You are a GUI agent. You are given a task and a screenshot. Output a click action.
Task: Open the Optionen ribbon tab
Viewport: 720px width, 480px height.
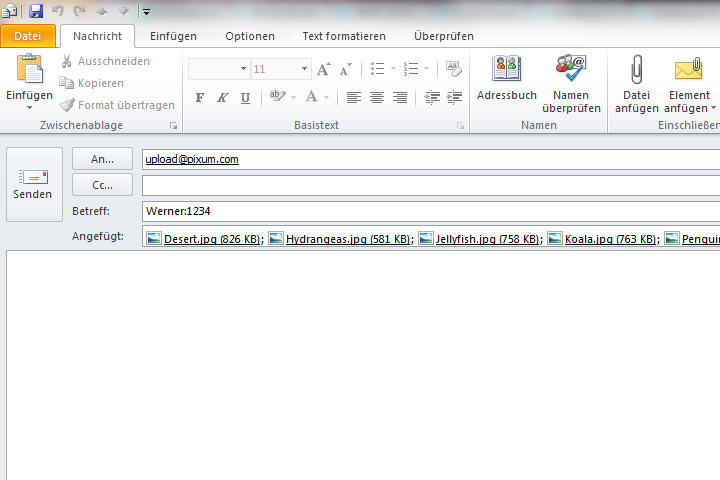coord(250,36)
